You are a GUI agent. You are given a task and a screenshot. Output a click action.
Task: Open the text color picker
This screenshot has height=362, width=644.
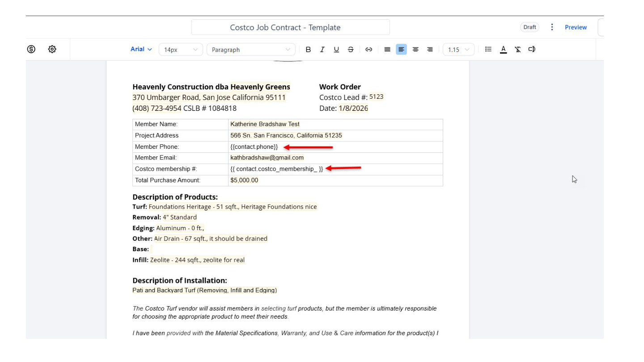tap(503, 50)
